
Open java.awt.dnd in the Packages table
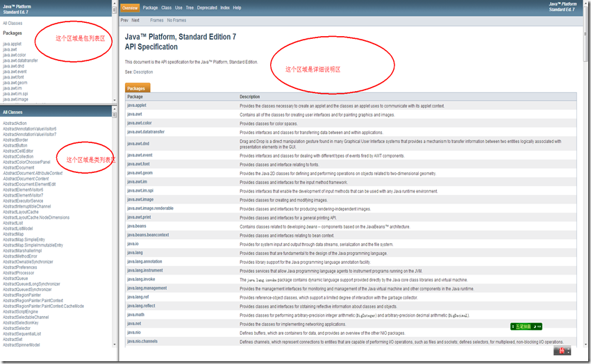138,144
